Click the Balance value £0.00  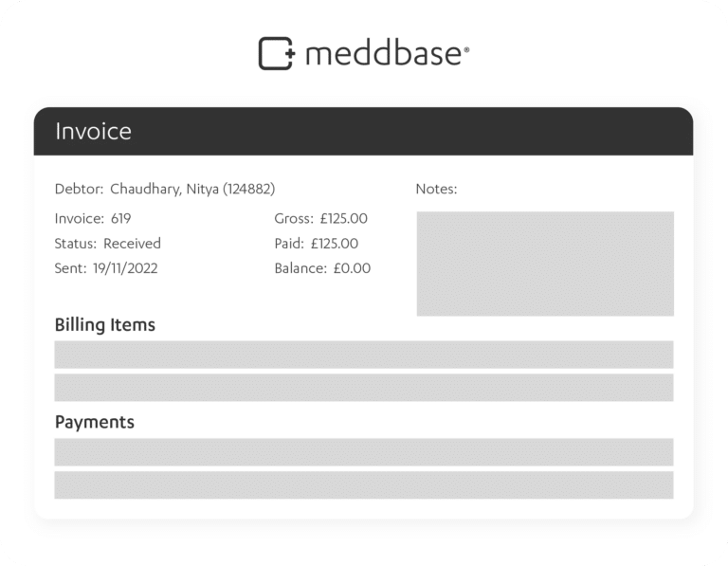[x=352, y=268]
